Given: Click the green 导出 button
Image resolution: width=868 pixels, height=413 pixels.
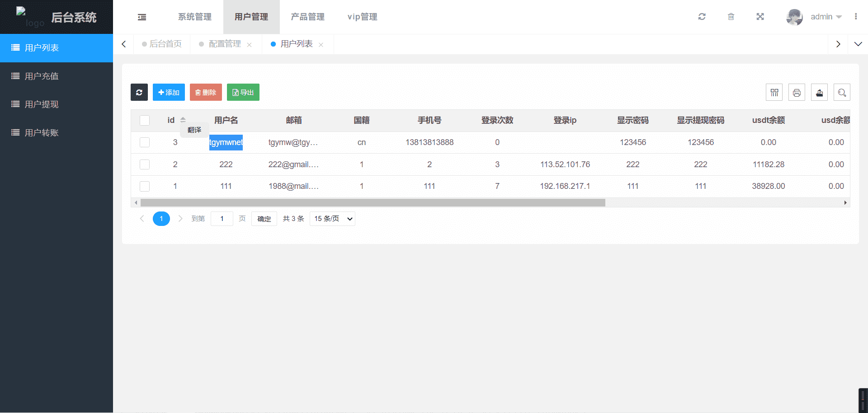Looking at the screenshot, I should [243, 92].
